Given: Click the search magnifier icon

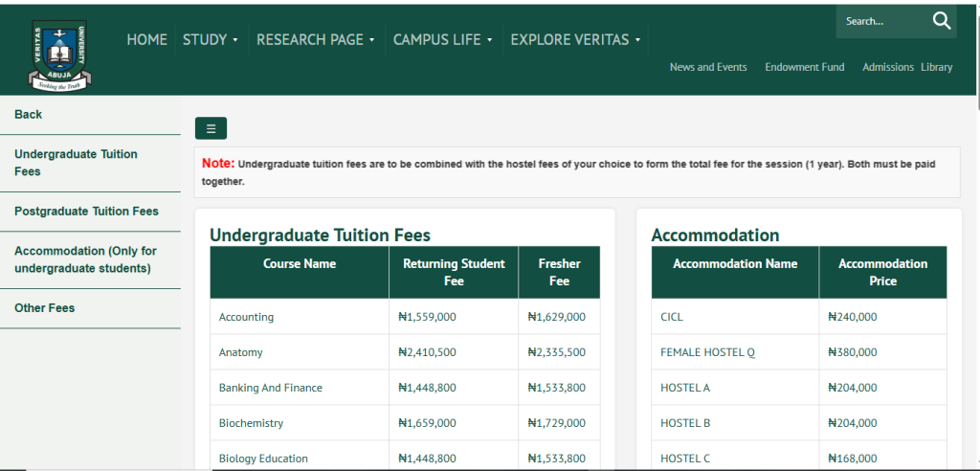Looking at the screenshot, I should (941, 21).
